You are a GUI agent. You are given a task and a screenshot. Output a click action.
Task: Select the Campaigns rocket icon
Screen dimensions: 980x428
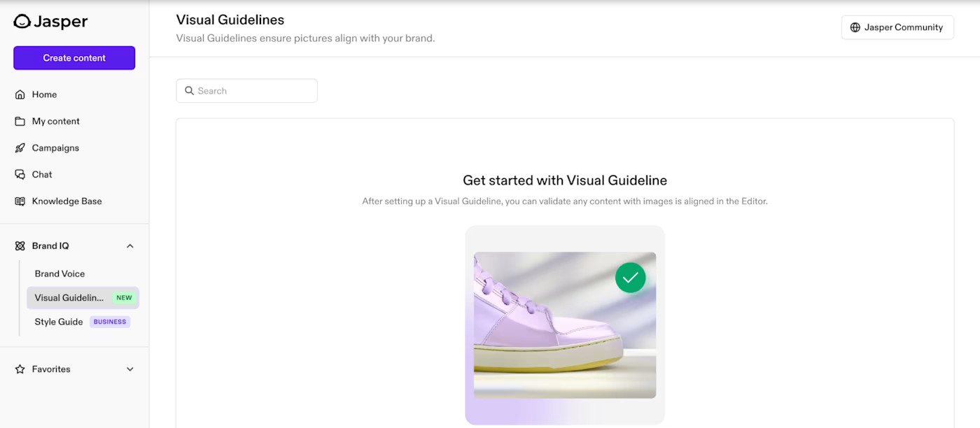click(20, 147)
